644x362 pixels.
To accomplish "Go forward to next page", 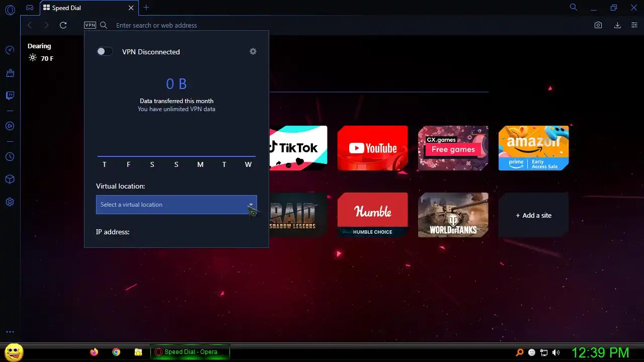I will tap(46, 25).
